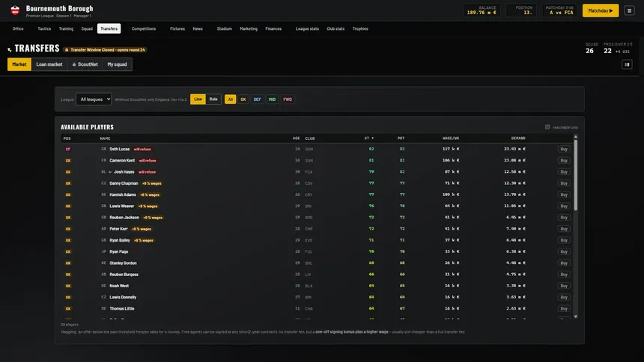Switch to the Loan market tab
644x362 pixels.
click(49, 64)
